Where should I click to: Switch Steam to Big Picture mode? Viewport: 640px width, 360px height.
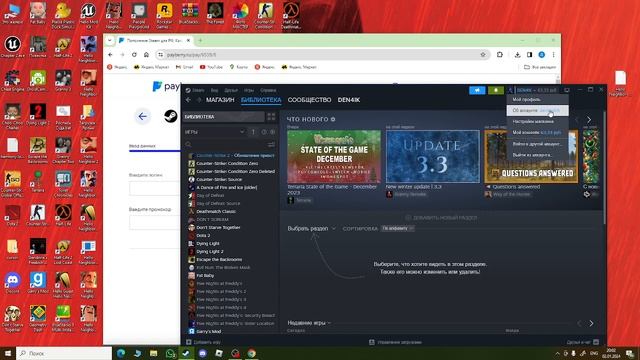tap(567, 90)
